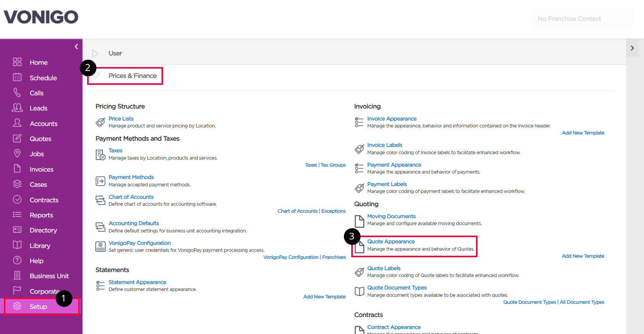Click the VonigoPay Configuration icon

pos(100,246)
